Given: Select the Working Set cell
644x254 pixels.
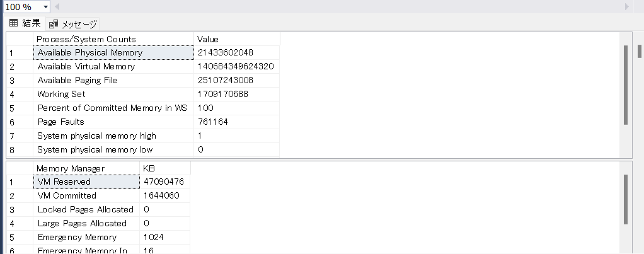Looking at the screenshot, I should [113, 94].
